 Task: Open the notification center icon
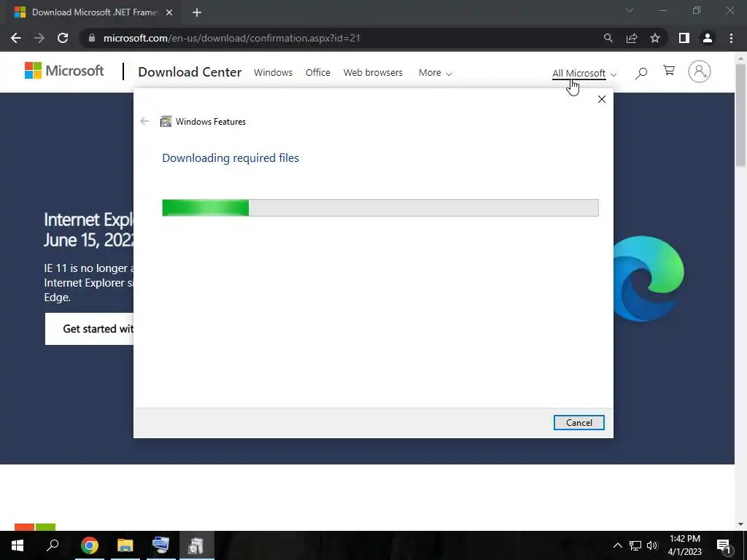point(723,545)
